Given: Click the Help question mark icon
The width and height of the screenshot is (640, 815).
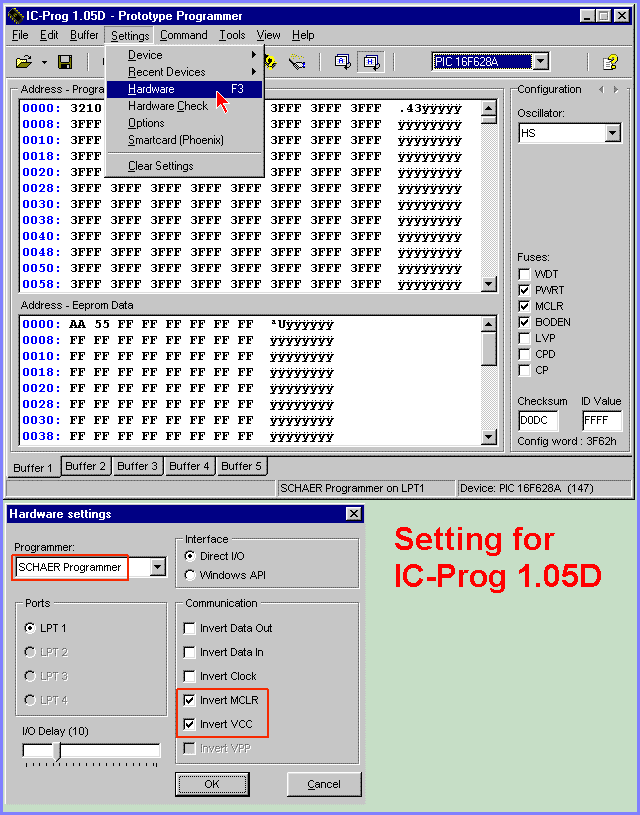Looking at the screenshot, I should [x=609, y=62].
